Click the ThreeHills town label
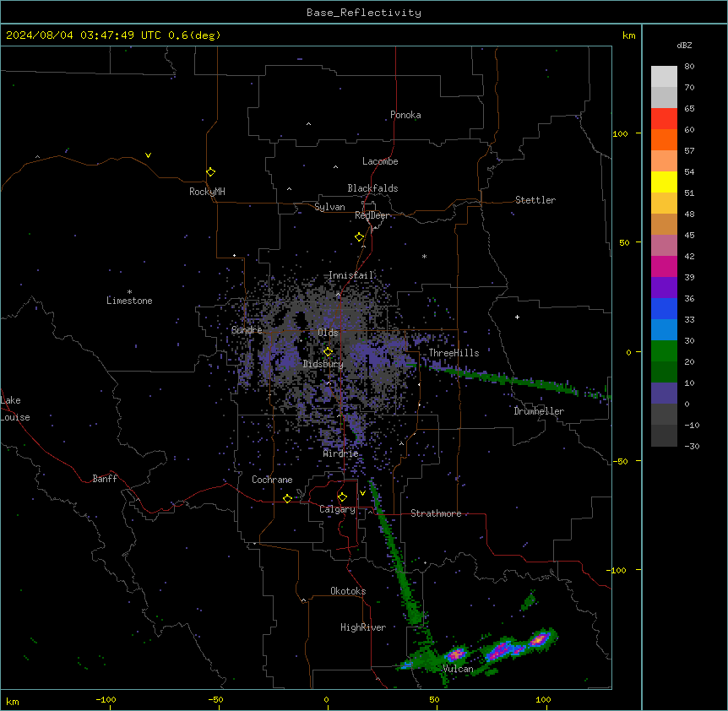Image resolution: width=728 pixels, height=711 pixels. point(454,353)
